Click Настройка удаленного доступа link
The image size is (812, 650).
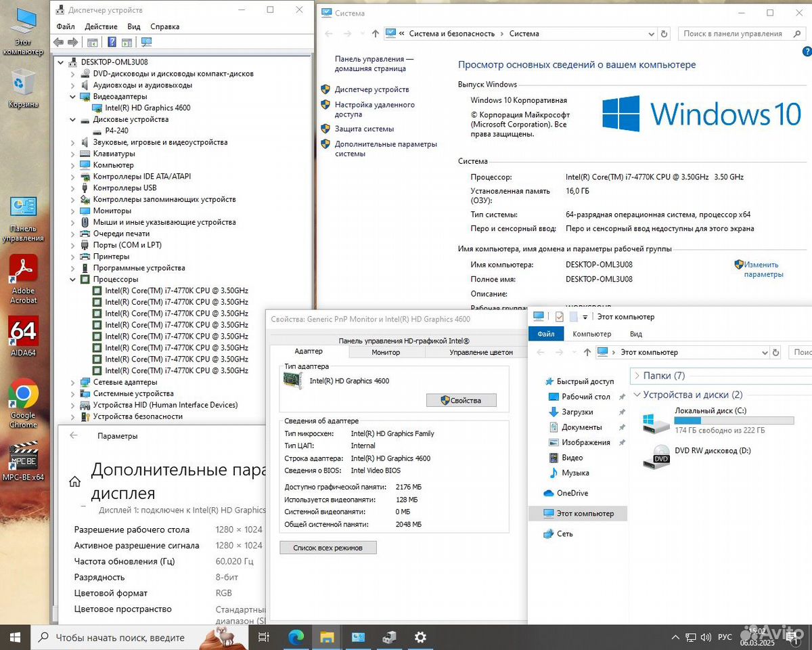(x=375, y=110)
